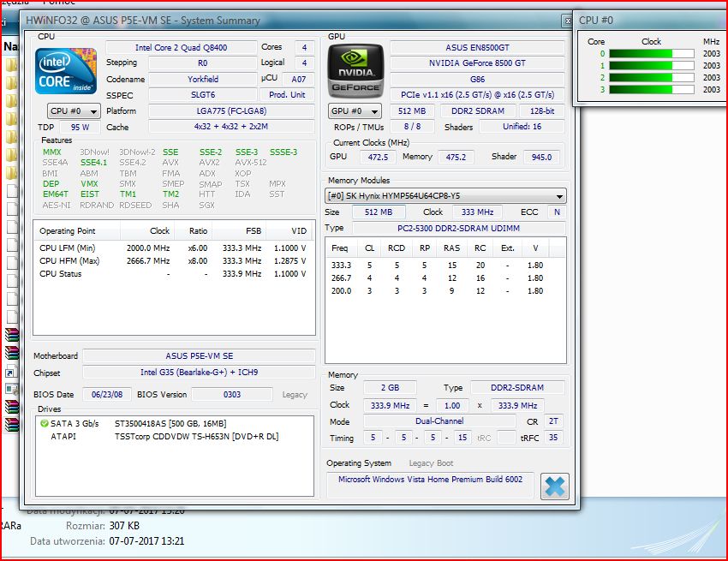
Task: Click the SSSE-3 feature flag
Action: click(x=283, y=152)
